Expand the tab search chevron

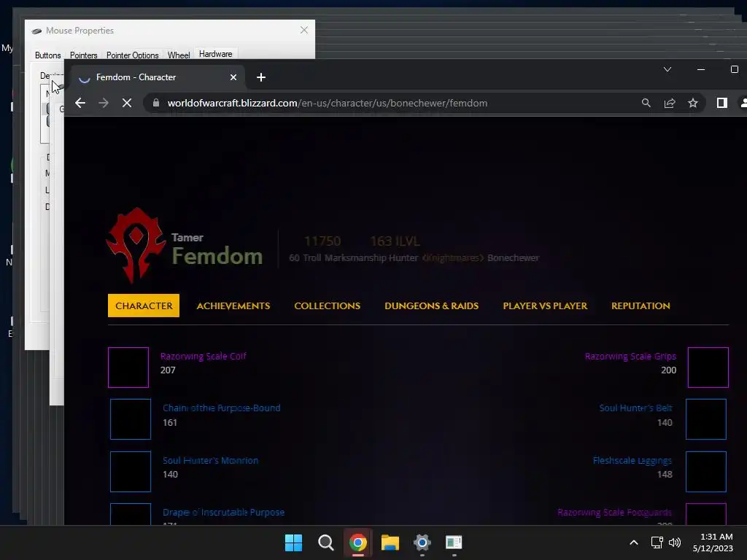click(667, 69)
